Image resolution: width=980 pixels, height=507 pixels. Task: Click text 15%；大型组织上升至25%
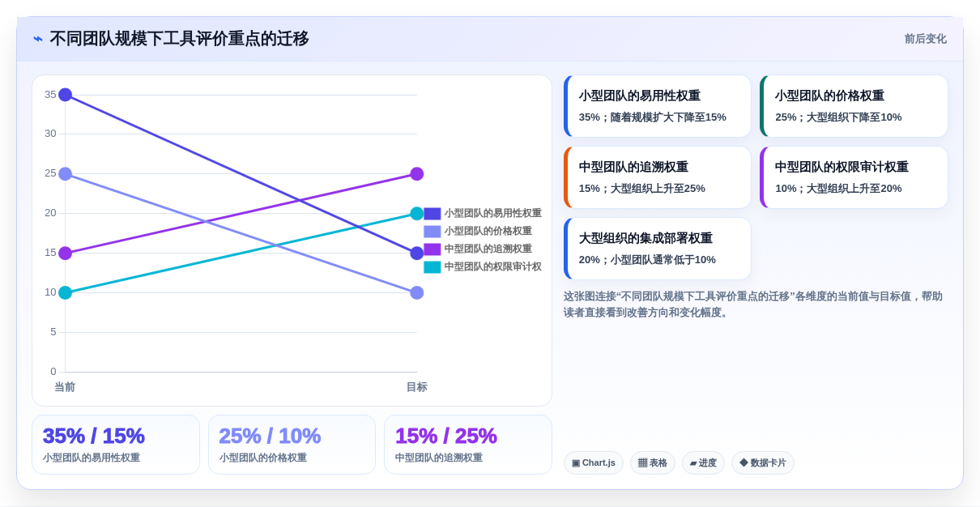click(642, 189)
